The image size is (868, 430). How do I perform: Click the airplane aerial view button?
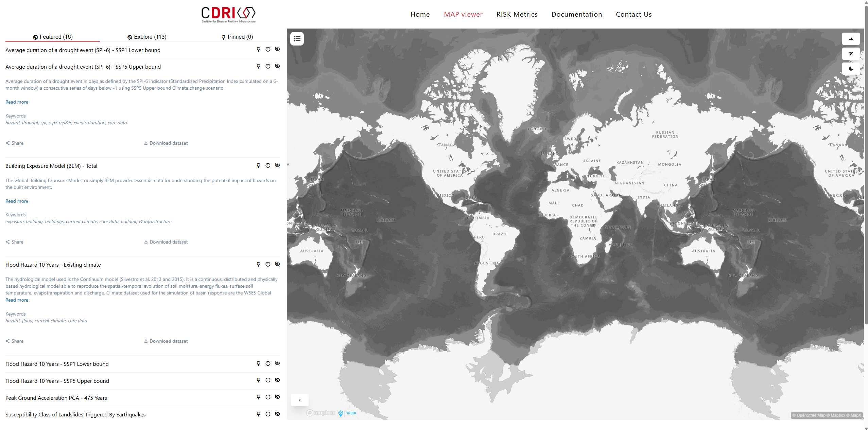pyautogui.click(x=850, y=54)
